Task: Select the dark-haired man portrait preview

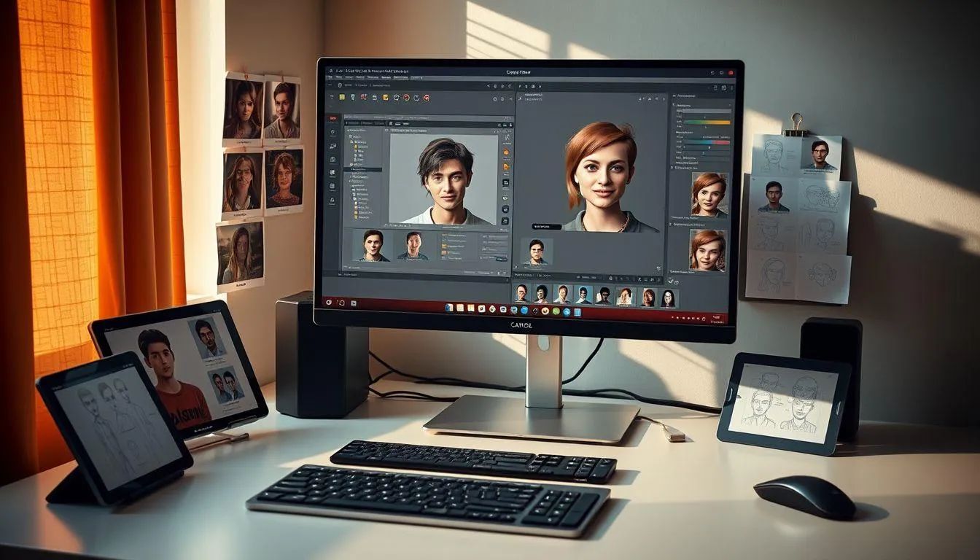Action: [x=444, y=179]
